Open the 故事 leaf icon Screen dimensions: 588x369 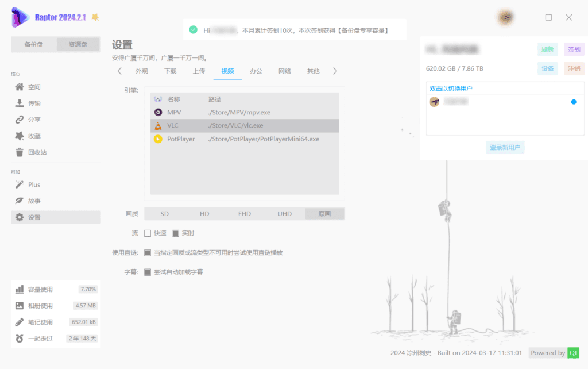pos(20,201)
